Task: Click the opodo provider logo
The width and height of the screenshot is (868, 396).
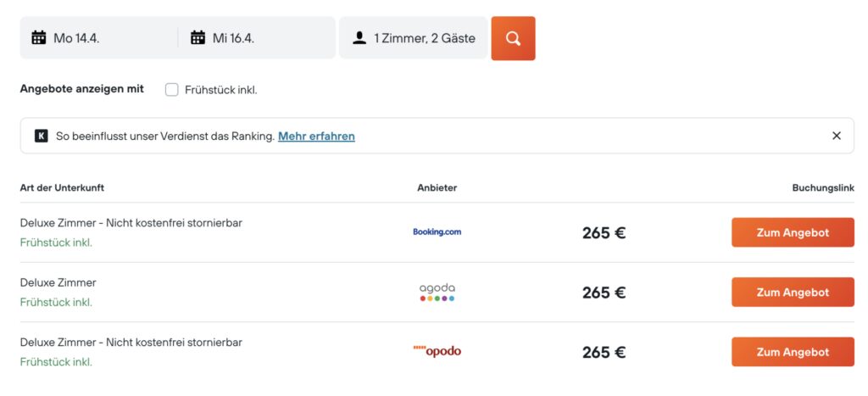Action: click(x=437, y=351)
